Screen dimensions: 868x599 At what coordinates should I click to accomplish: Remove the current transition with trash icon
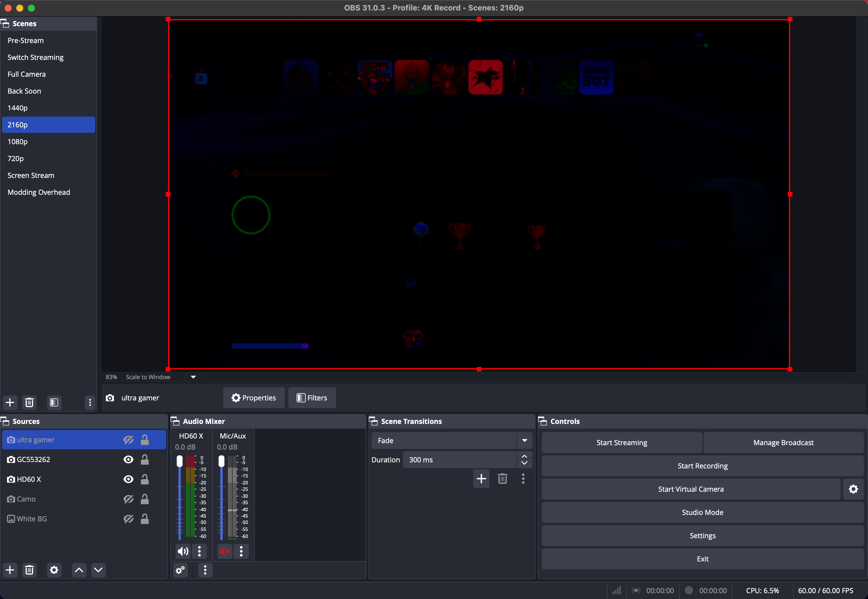click(x=503, y=479)
